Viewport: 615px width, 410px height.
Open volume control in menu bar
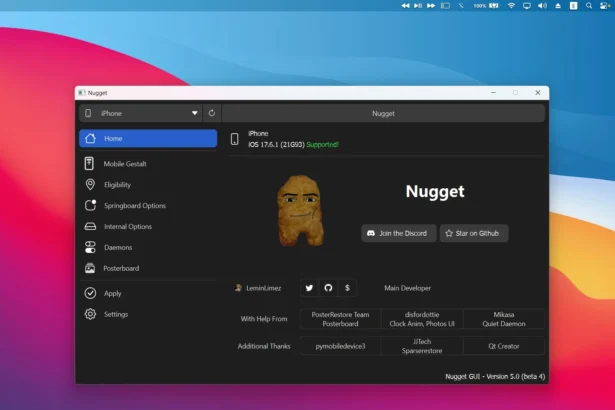[x=542, y=5]
